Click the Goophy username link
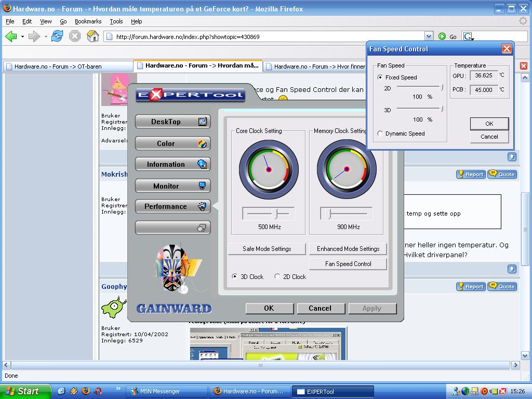 [114, 286]
